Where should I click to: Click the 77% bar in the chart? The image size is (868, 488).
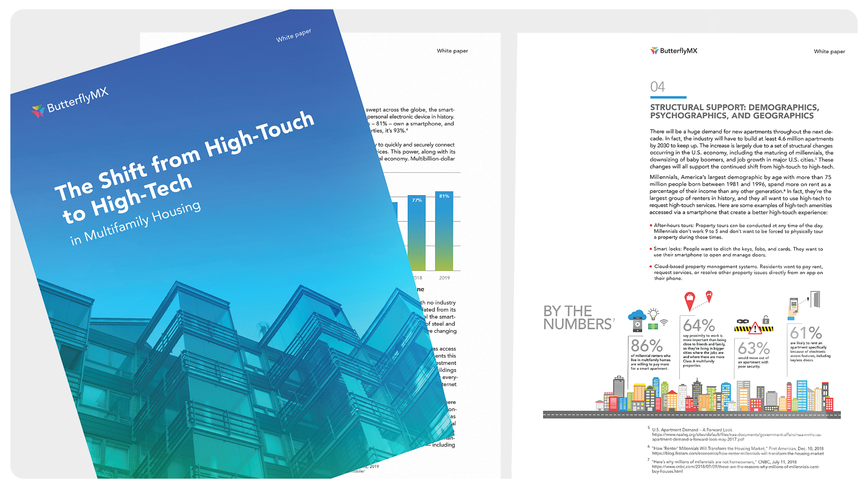[x=417, y=233]
